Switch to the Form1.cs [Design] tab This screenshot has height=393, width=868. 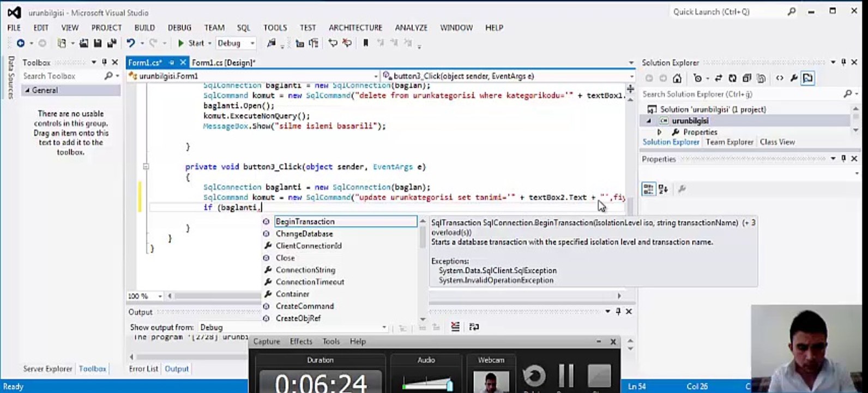(223, 62)
